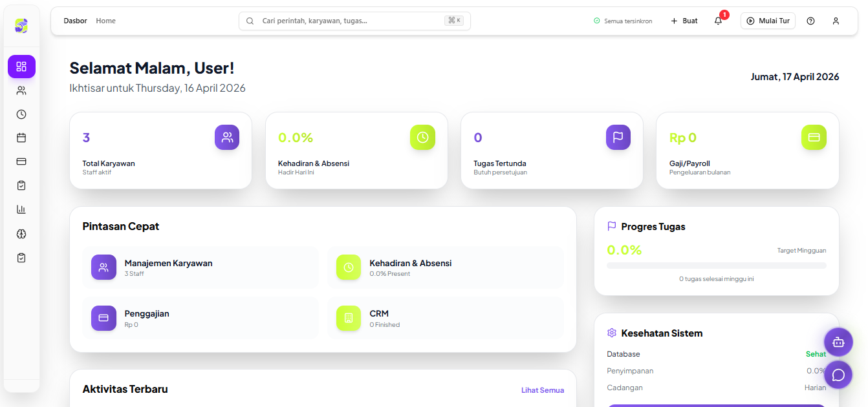Screen dimensions: 868x407
Task: Open the help question mark icon
Action: [x=810, y=21]
